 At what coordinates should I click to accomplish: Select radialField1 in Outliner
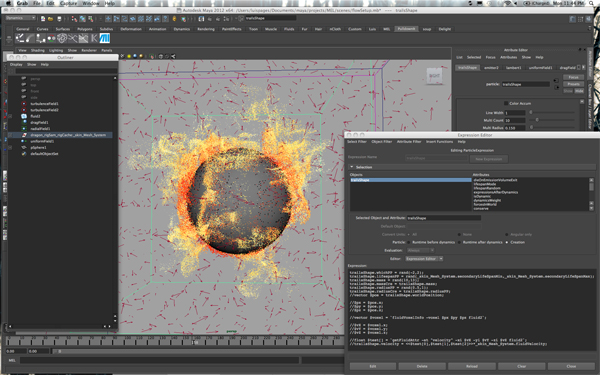click(40, 129)
